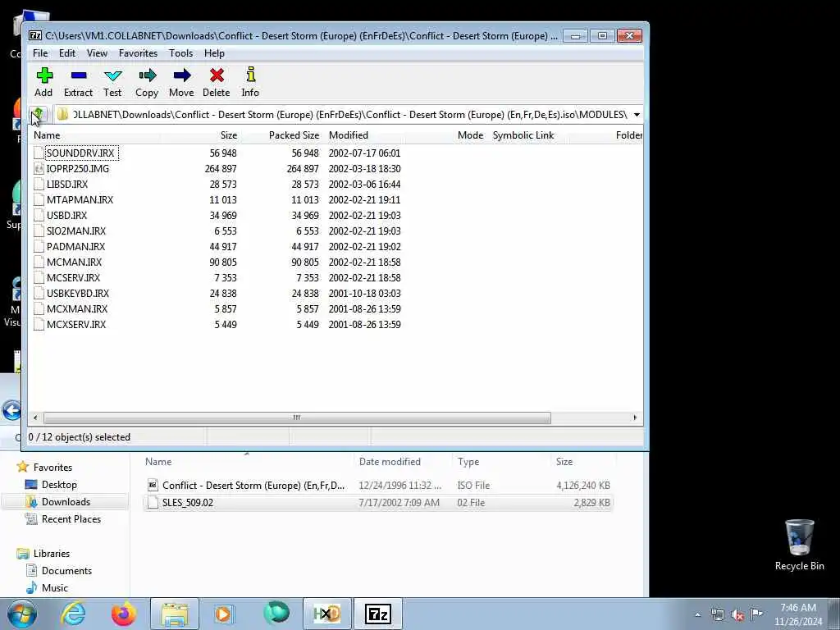
Task: Select SLES_509.02 in Explorer window
Action: (x=377, y=503)
